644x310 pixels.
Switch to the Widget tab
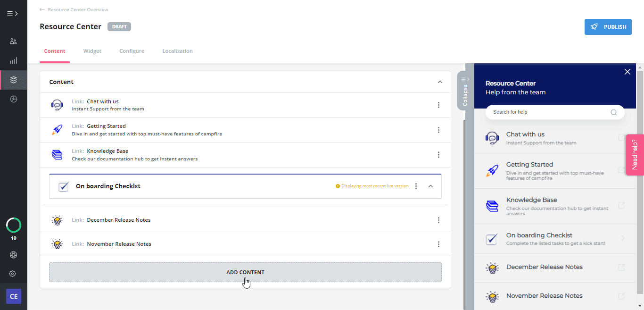point(92,51)
